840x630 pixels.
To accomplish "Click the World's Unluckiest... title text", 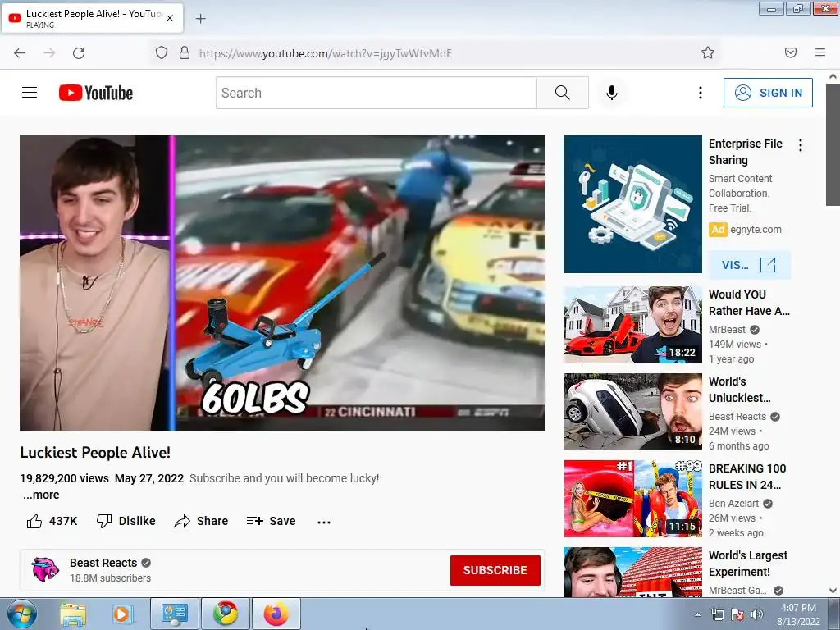I will (x=740, y=390).
